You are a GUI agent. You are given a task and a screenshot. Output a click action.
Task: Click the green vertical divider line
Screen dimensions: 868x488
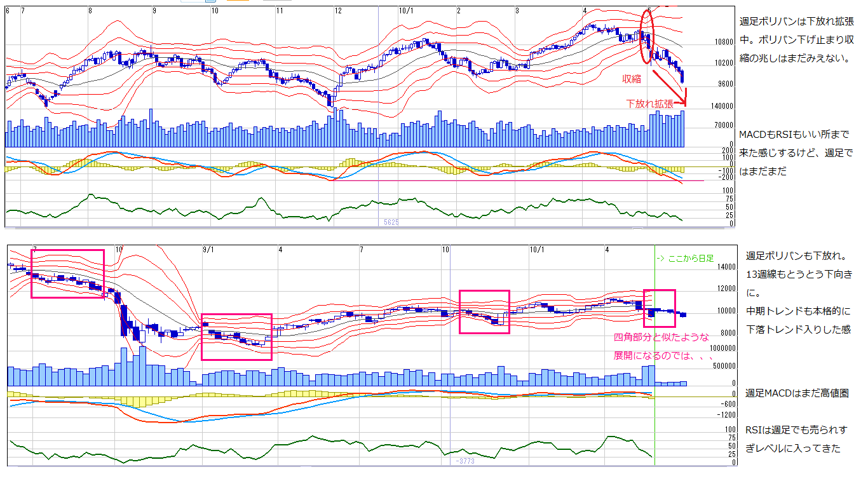(x=654, y=413)
